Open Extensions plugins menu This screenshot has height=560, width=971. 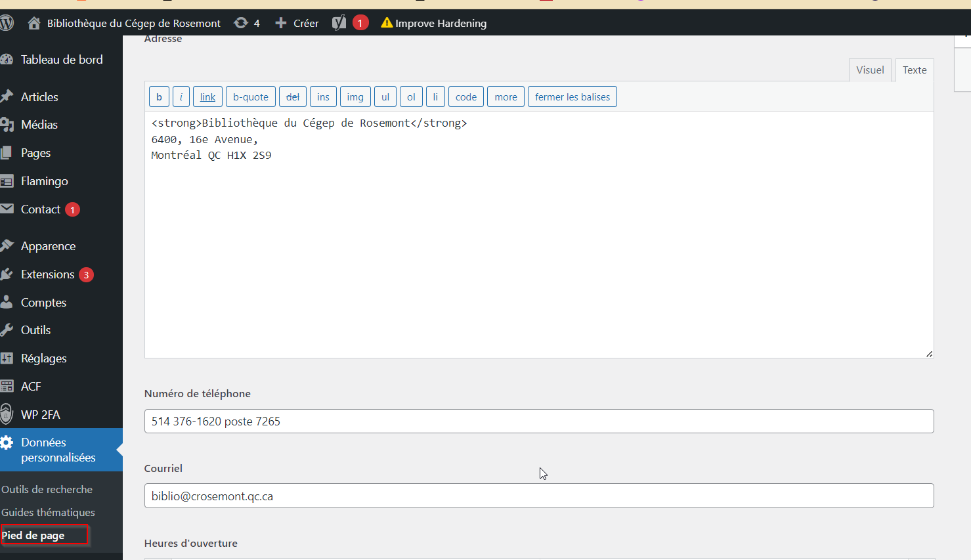[x=48, y=274]
